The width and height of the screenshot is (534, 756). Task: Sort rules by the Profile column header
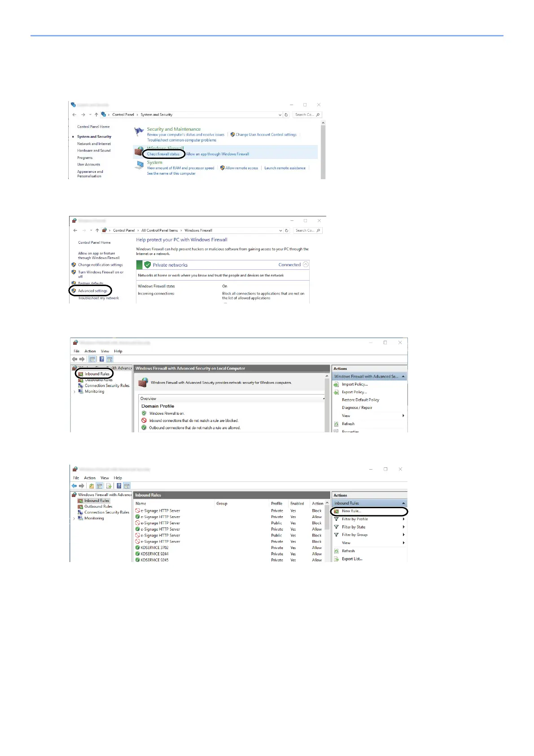coord(276,504)
